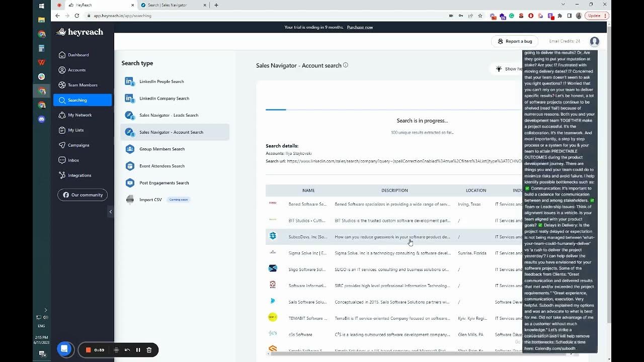Choose Sales Navigator - Account Search

175,132
